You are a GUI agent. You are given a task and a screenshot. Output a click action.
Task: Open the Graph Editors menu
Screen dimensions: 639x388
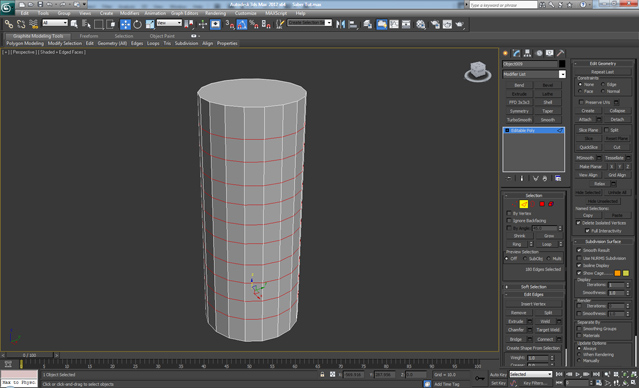coord(185,13)
